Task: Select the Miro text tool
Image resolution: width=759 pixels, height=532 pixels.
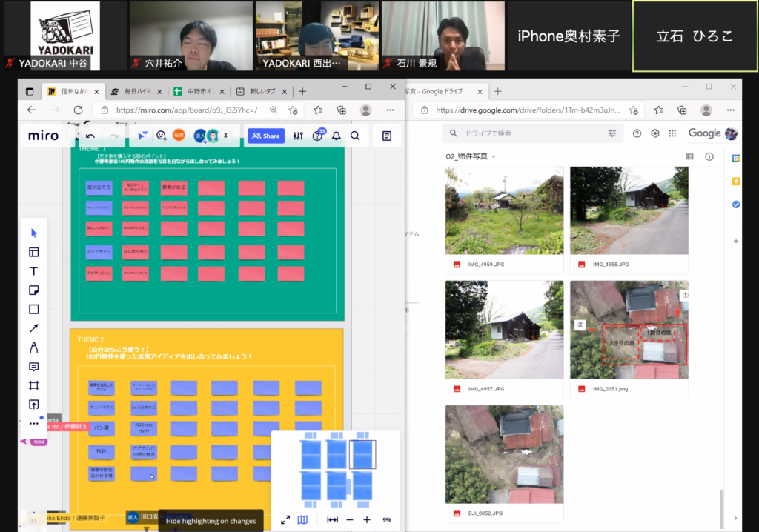Action: 34,271
